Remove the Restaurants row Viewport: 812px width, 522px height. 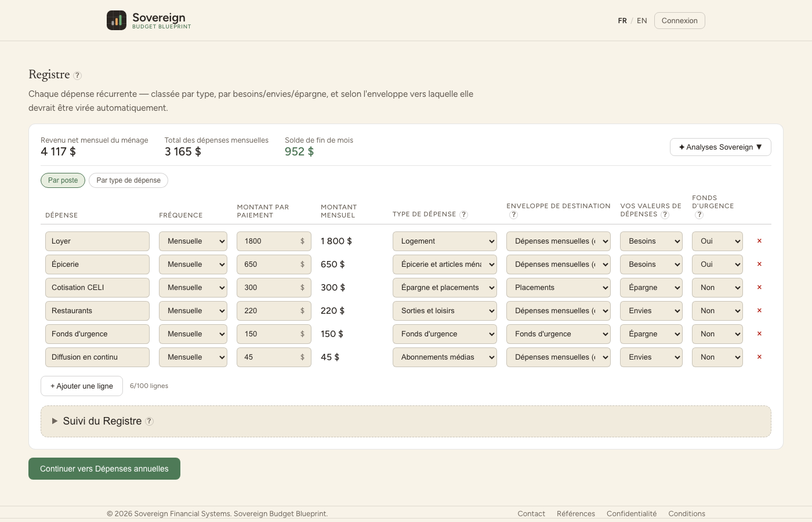759,310
